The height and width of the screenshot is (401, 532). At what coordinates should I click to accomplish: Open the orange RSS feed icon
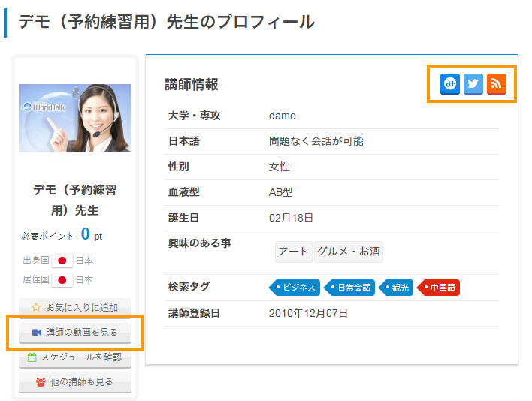pos(497,83)
